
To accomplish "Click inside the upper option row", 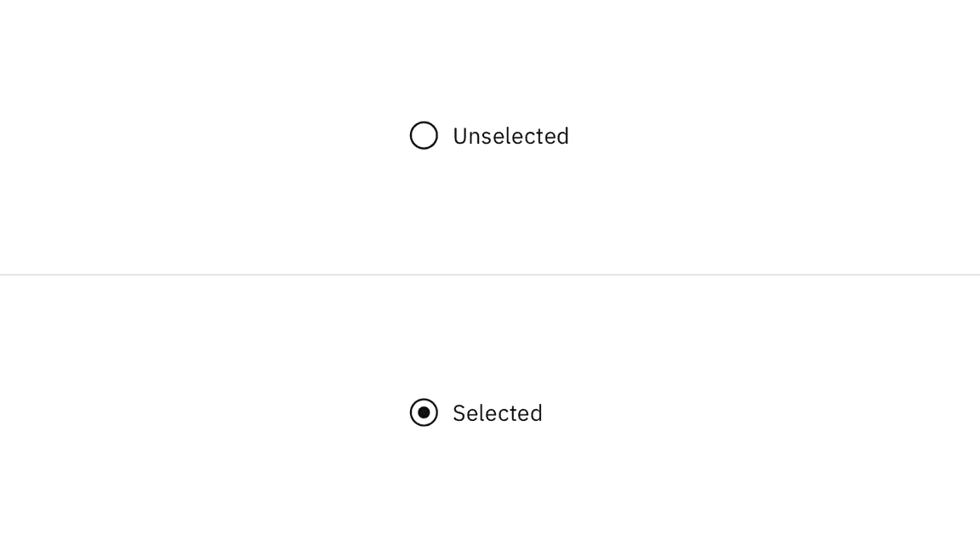I will (489, 135).
